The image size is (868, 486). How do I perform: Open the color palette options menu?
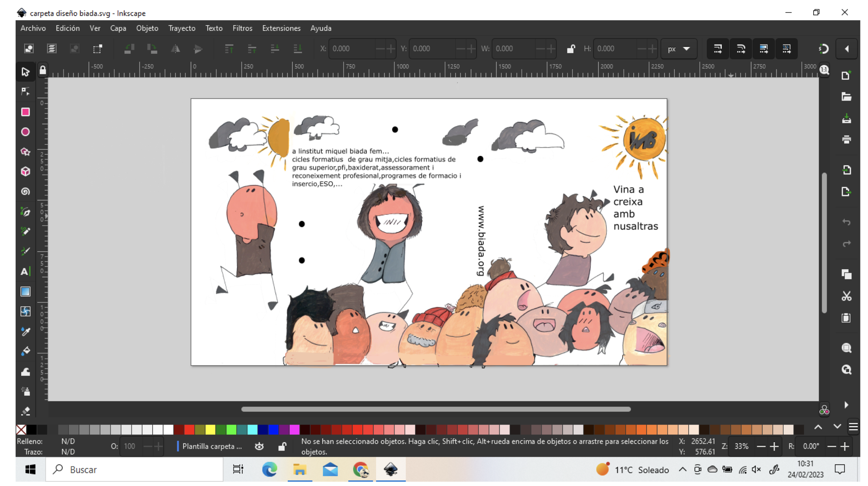pos(853,427)
